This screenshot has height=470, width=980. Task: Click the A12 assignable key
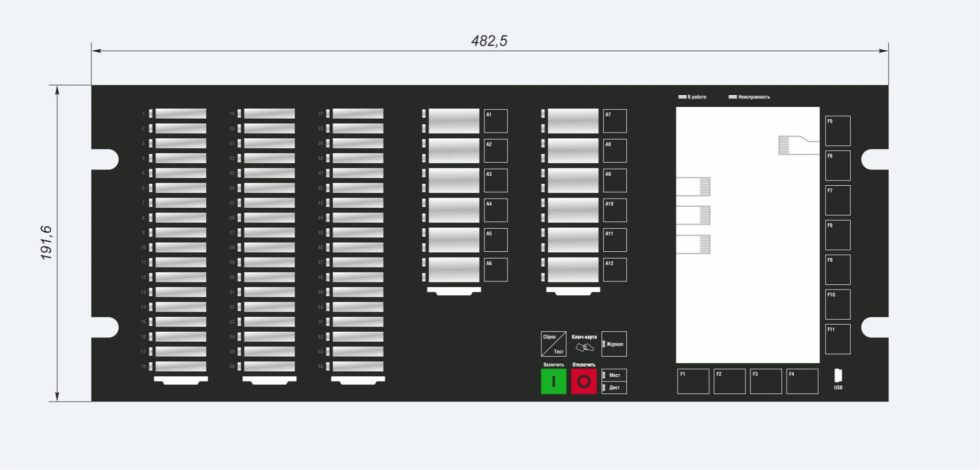pyautogui.click(x=615, y=270)
